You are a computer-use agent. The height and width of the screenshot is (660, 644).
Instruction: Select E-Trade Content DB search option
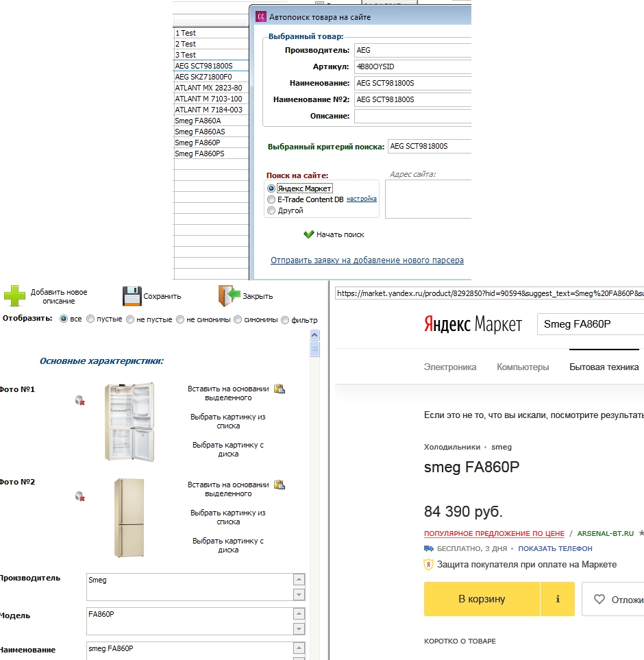pyautogui.click(x=271, y=199)
